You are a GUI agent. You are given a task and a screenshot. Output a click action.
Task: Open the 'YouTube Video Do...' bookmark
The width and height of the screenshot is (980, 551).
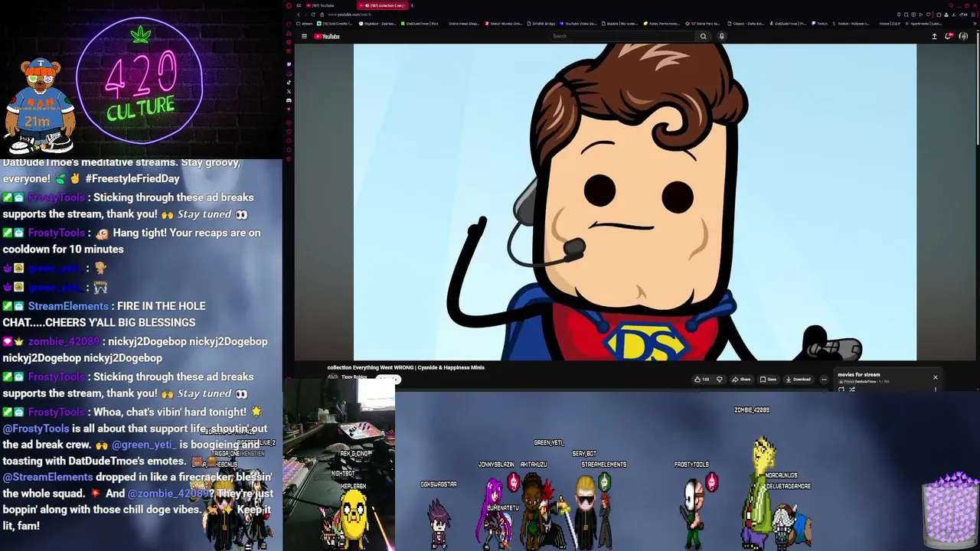(578, 24)
